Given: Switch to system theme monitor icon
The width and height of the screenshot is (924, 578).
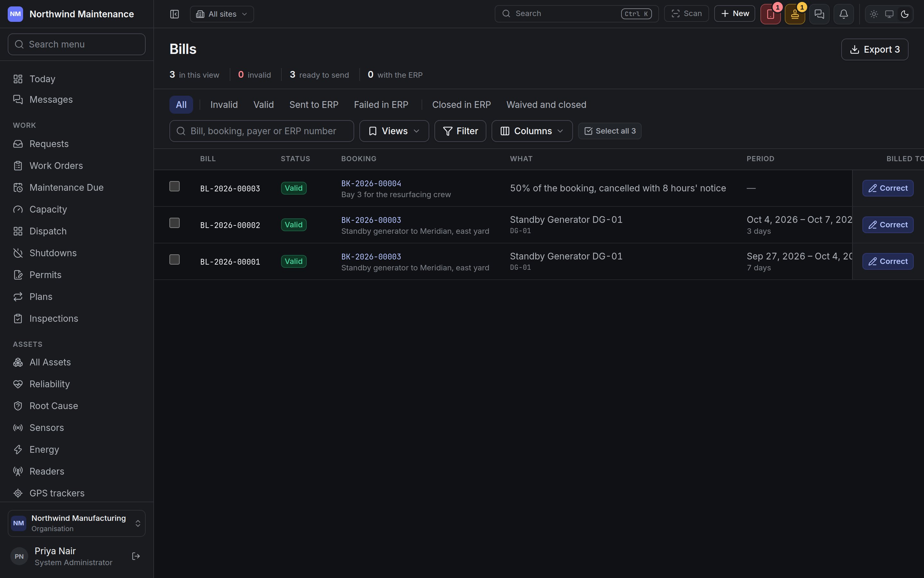Looking at the screenshot, I should 889,14.
